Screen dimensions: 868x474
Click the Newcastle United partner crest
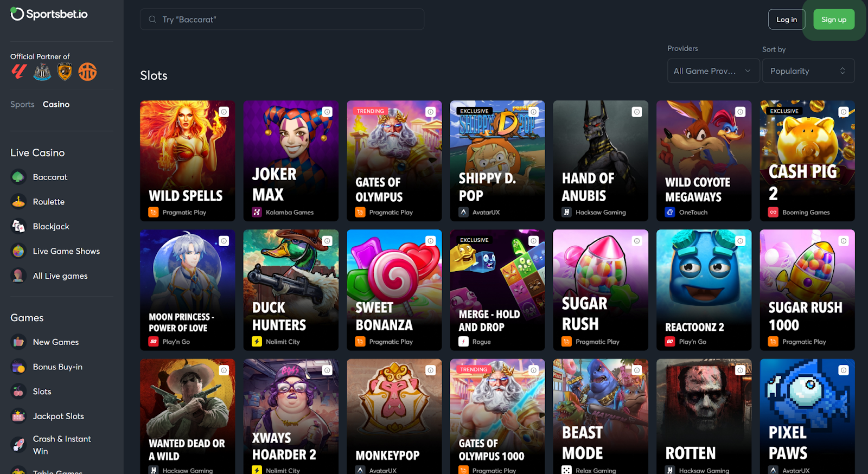42,72
